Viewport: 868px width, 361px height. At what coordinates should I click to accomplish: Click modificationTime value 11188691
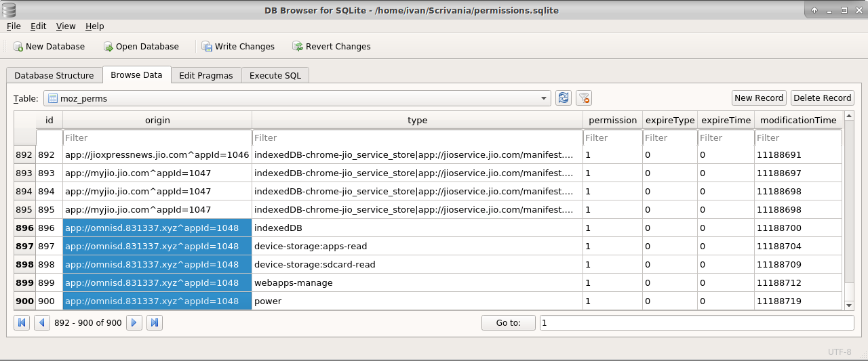(x=798, y=154)
